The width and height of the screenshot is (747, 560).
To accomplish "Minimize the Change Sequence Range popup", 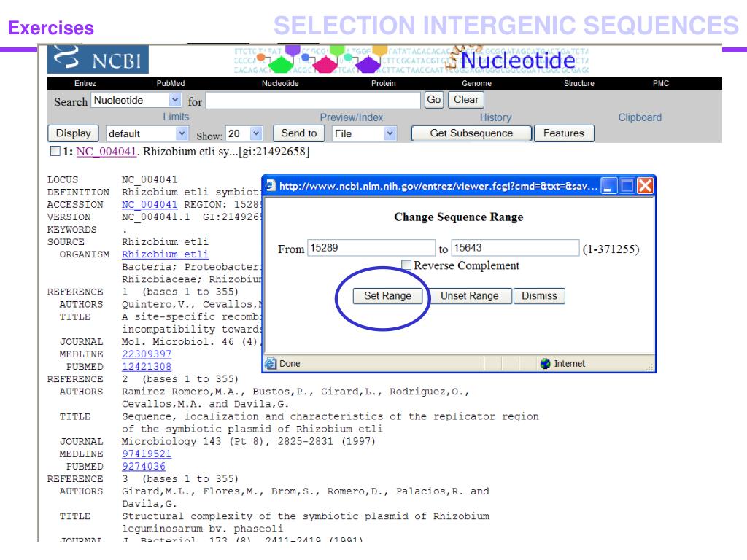I will (x=608, y=186).
